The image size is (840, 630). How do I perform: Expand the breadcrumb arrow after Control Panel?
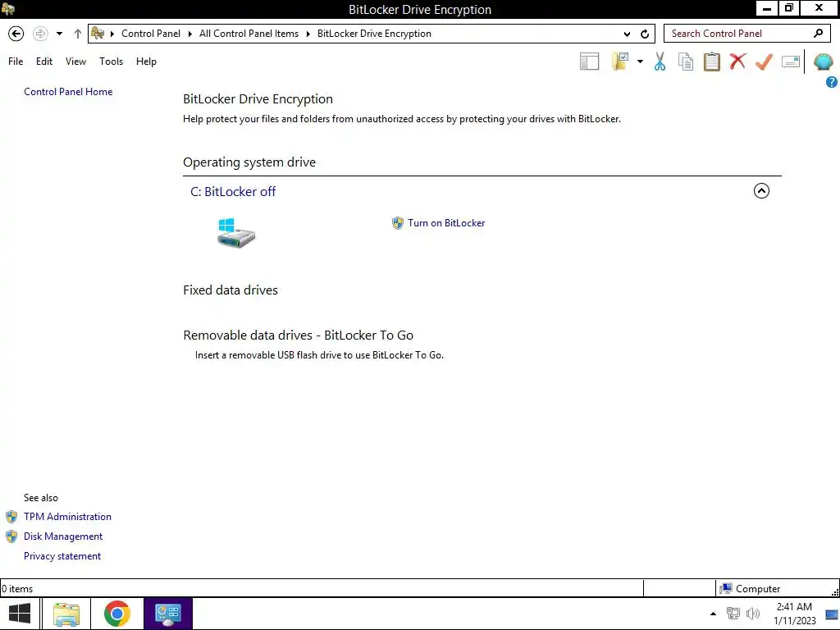[189, 34]
